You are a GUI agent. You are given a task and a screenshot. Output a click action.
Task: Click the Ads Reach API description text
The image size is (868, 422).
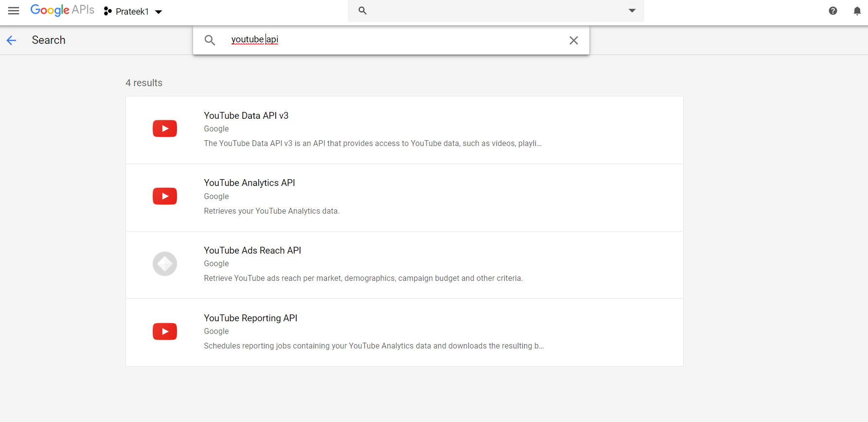tap(363, 278)
